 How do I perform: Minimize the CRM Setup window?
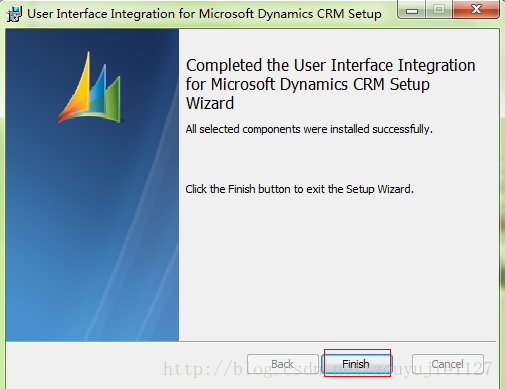412,9
